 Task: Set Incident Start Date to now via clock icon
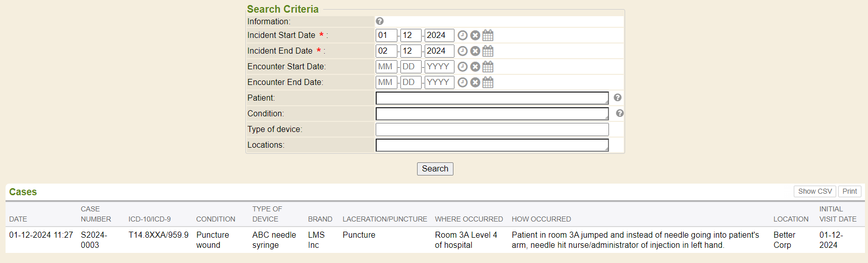point(463,35)
